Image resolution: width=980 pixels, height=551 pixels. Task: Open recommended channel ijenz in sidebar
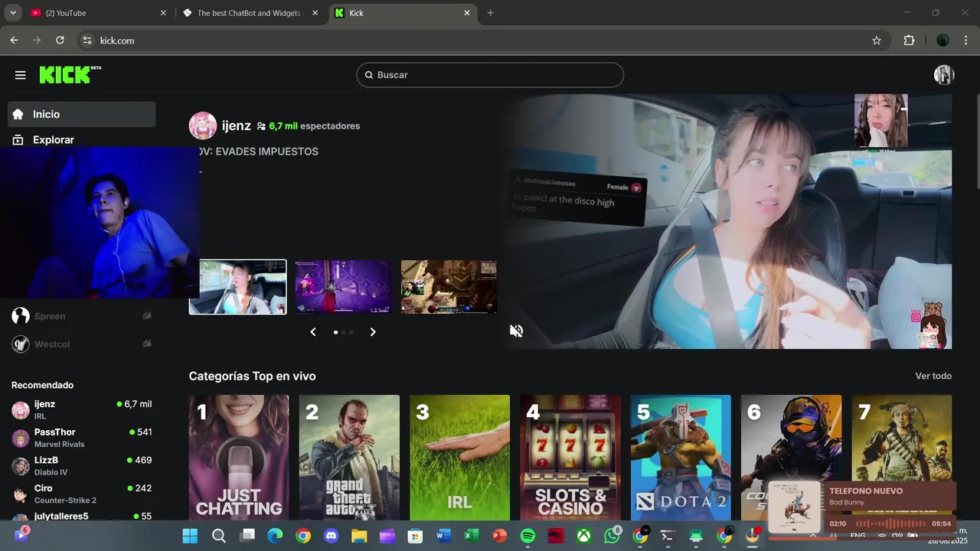click(x=82, y=409)
